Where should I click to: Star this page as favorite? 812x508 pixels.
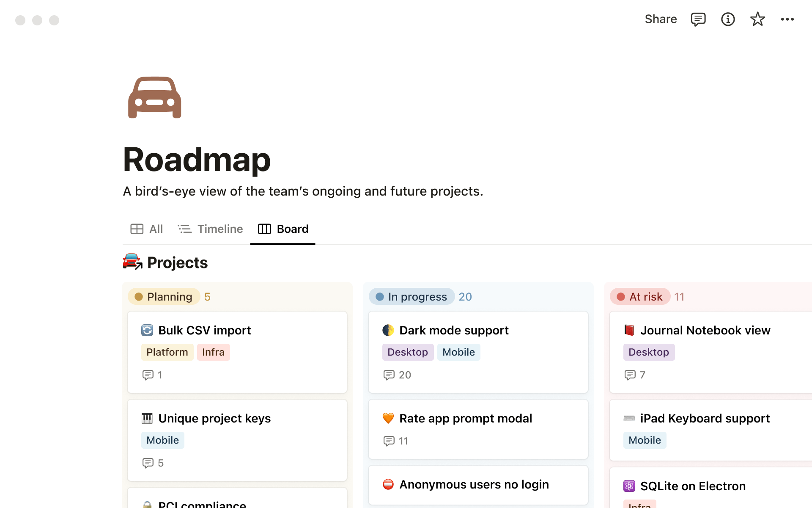tap(757, 19)
